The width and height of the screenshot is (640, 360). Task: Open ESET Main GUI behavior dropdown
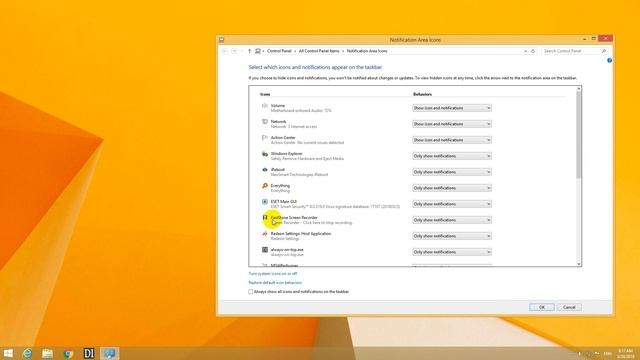tap(451, 204)
